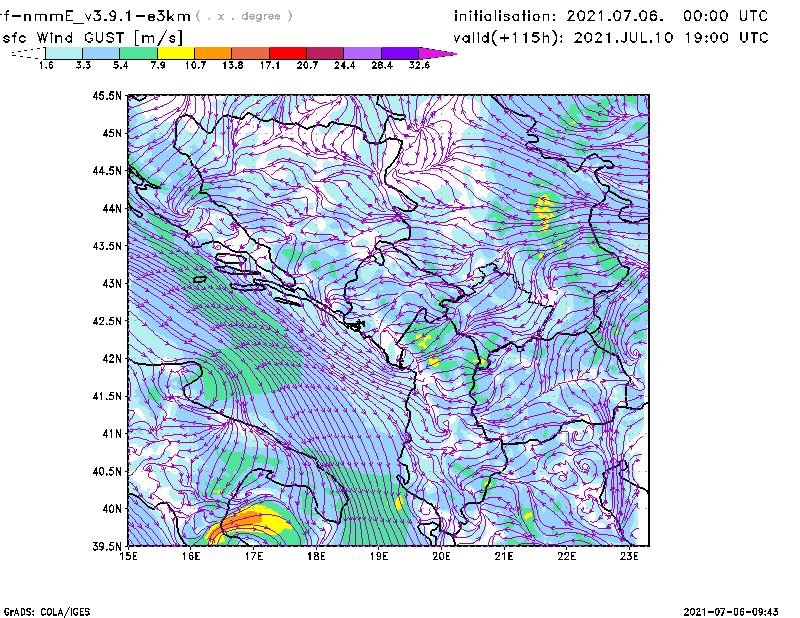Select the green 5.4–7.9 legend swatch
This screenshot has width=800, height=618.
(x=138, y=53)
